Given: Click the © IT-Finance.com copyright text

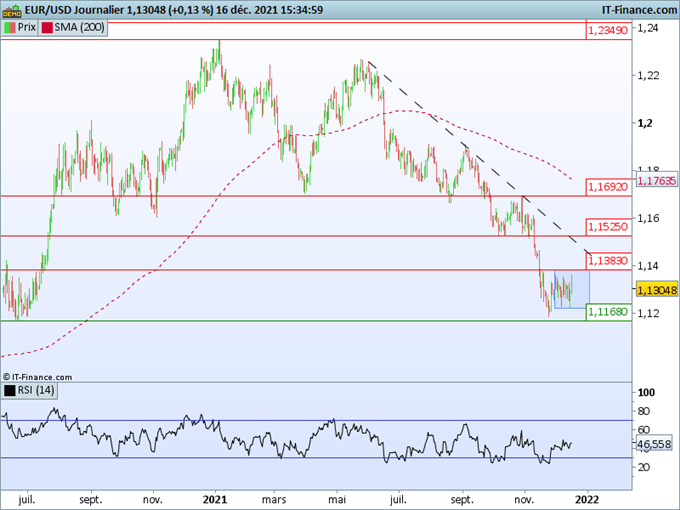Looking at the screenshot, I should click(x=37, y=377).
